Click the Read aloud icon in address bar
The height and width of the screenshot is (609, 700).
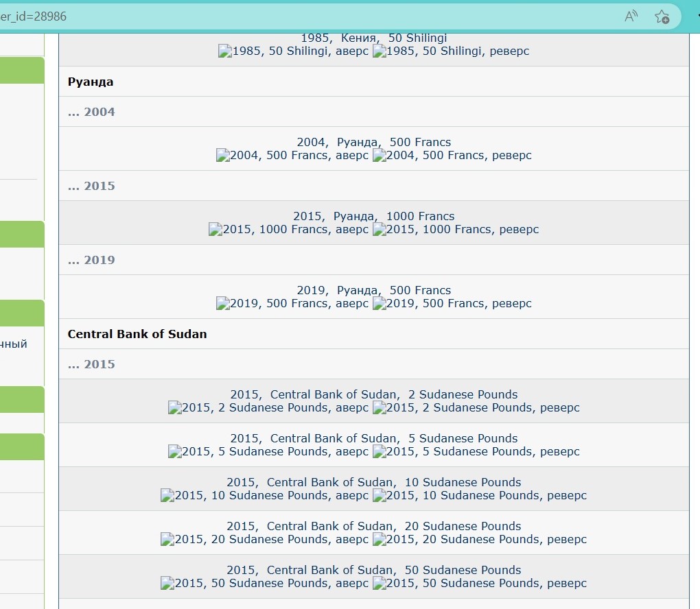[x=631, y=16]
